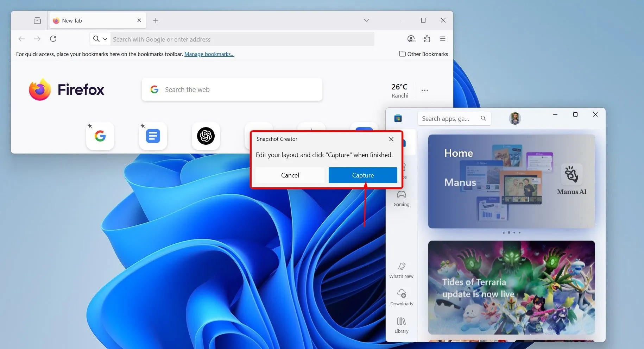Open the list all tabs chevron
Screen dimensions: 644x349
pos(367,20)
